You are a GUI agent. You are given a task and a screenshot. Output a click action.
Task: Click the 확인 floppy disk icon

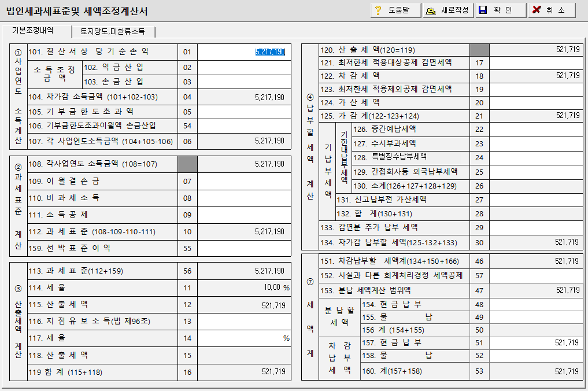(483, 10)
